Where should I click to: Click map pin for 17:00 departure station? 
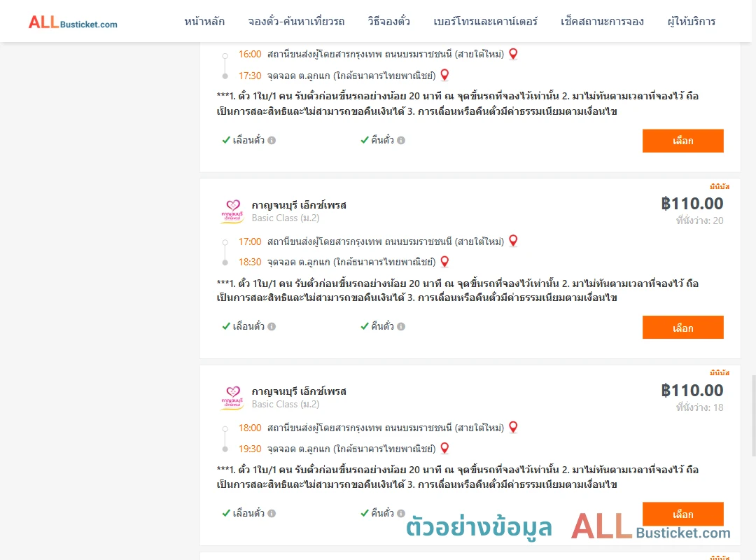[x=513, y=241]
